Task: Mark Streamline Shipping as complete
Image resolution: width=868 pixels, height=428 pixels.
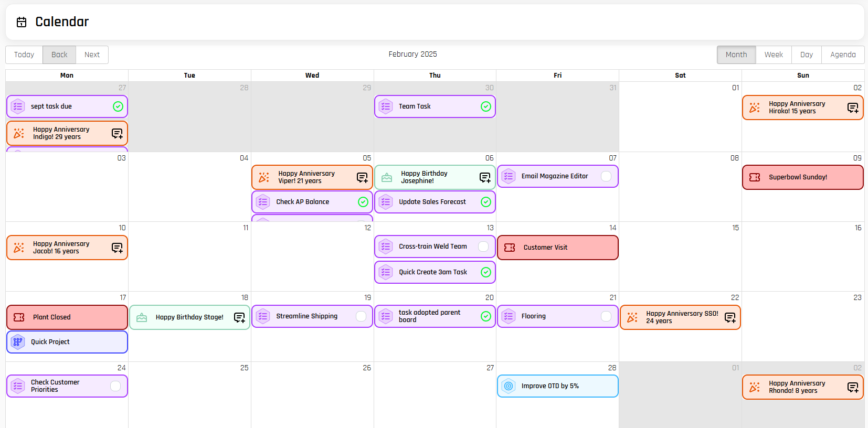Action: coord(361,316)
